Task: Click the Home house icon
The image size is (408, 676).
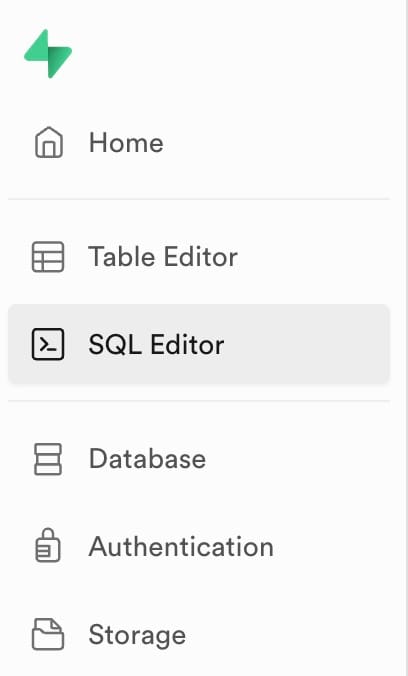Action: coord(48,142)
